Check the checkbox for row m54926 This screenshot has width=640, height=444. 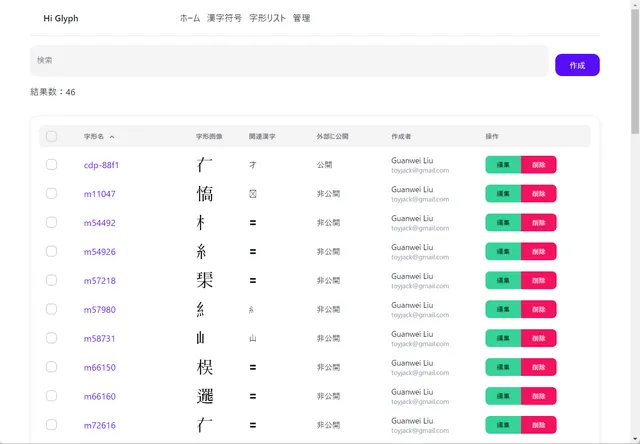coord(51,251)
